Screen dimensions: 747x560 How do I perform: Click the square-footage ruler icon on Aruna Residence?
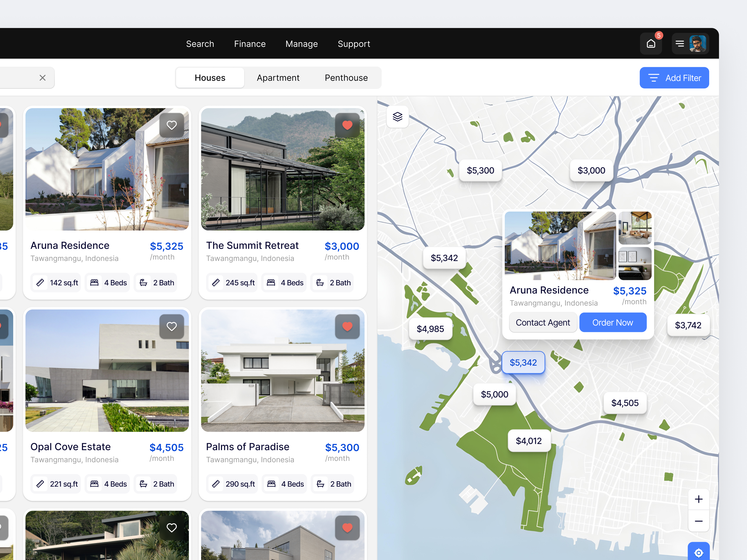[x=41, y=283]
